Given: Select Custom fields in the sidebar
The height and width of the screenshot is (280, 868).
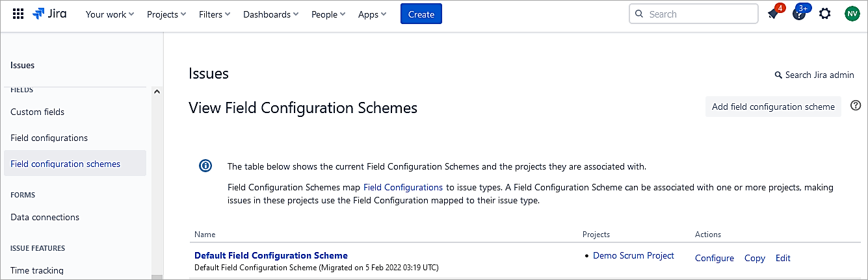Looking at the screenshot, I should click(x=38, y=112).
